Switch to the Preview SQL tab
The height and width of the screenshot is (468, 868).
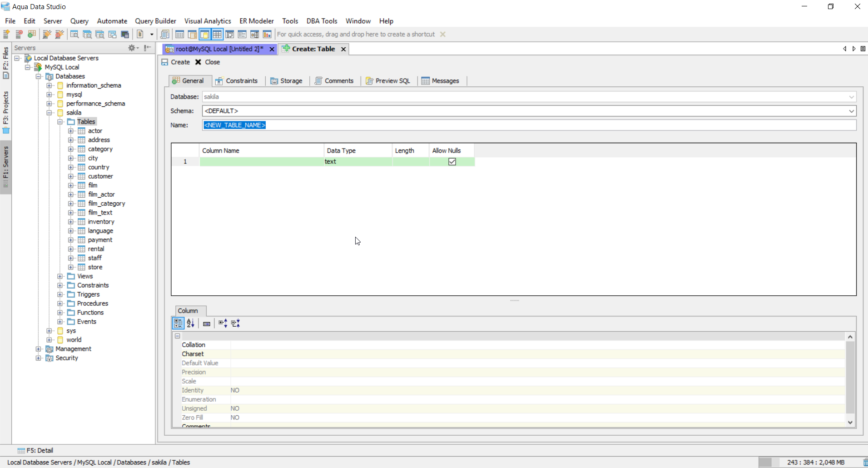(x=388, y=81)
